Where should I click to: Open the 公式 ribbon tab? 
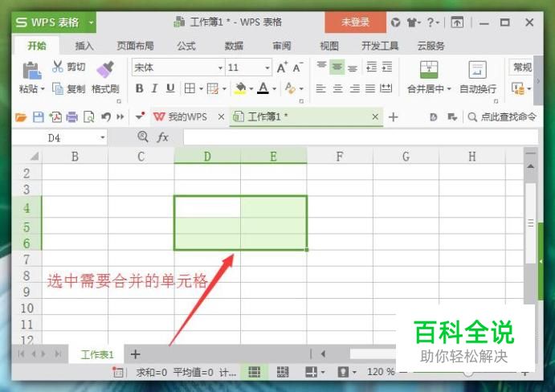click(x=186, y=46)
